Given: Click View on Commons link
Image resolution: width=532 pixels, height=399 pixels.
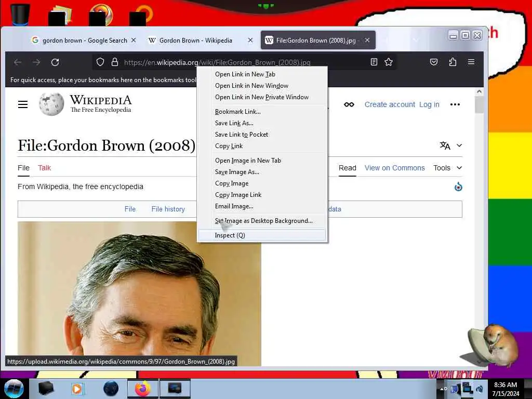Looking at the screenshot, I should [395, 168].
